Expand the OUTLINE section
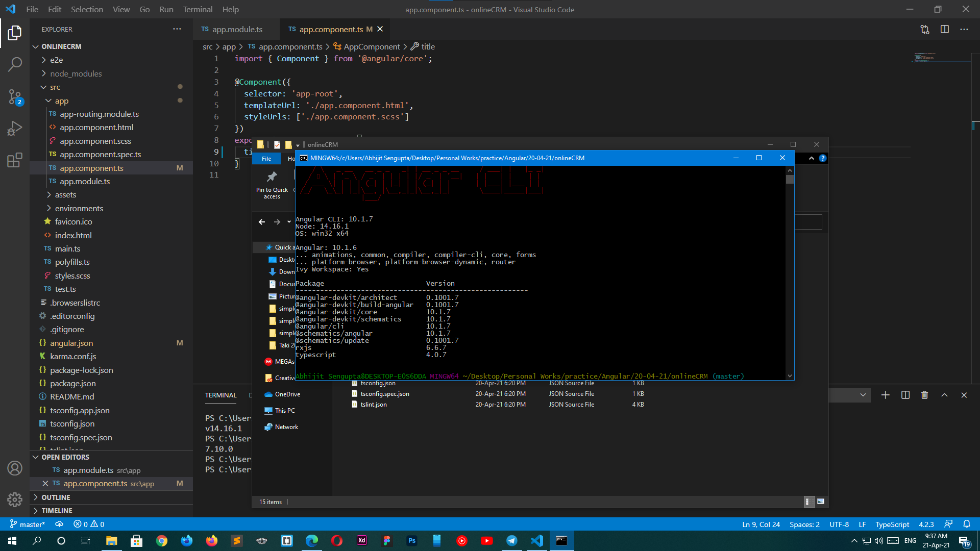This screenshot has width=980, height=551. point(56,497)
